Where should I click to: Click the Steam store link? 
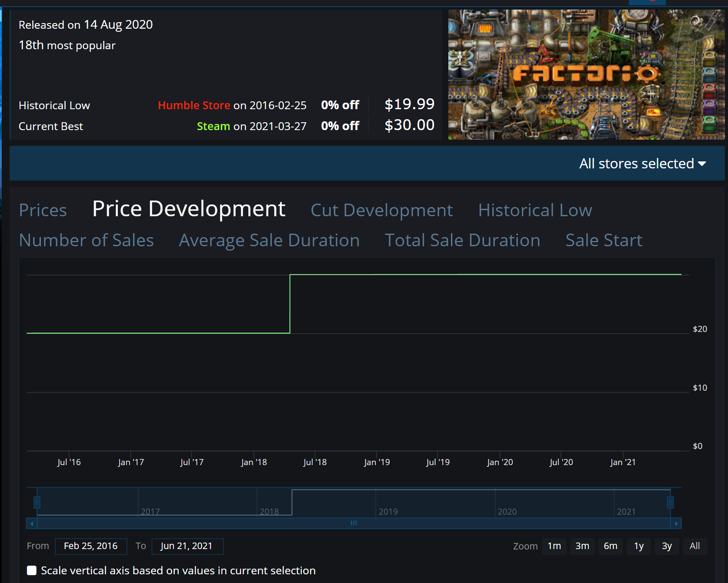[213, 126]
